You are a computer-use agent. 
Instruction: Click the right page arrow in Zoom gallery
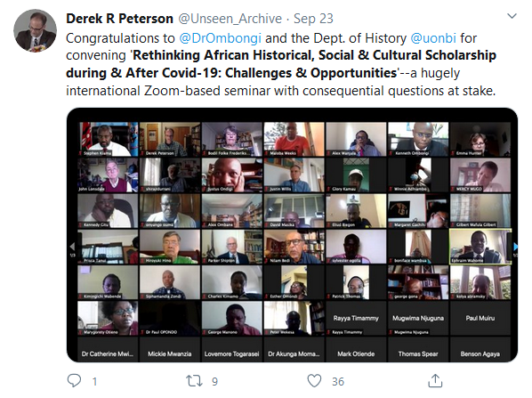516,247
